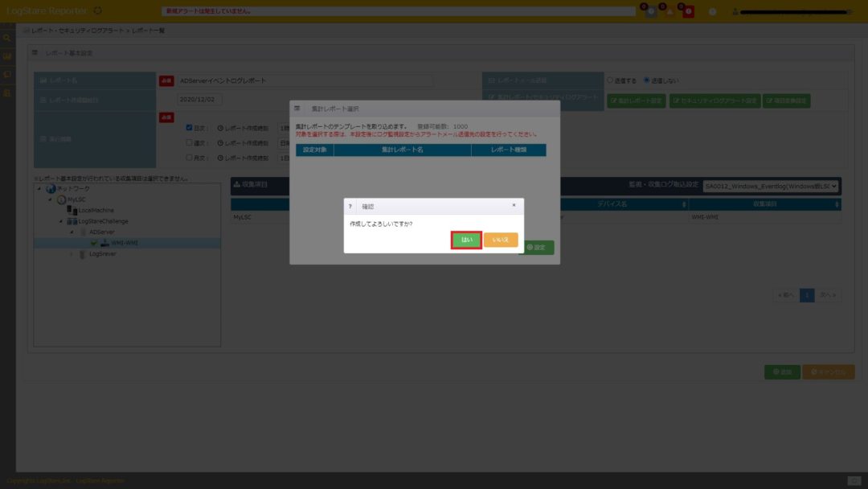Click the 収集項目 header icon

tap(236, 184)
